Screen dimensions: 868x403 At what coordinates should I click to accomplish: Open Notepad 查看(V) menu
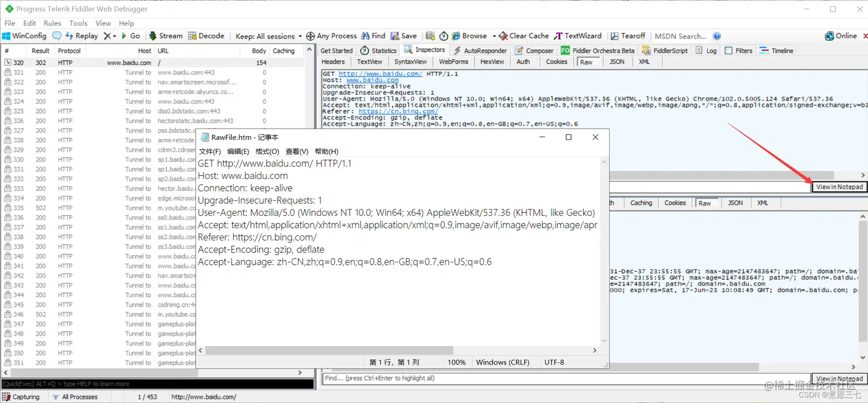(297, 152)
